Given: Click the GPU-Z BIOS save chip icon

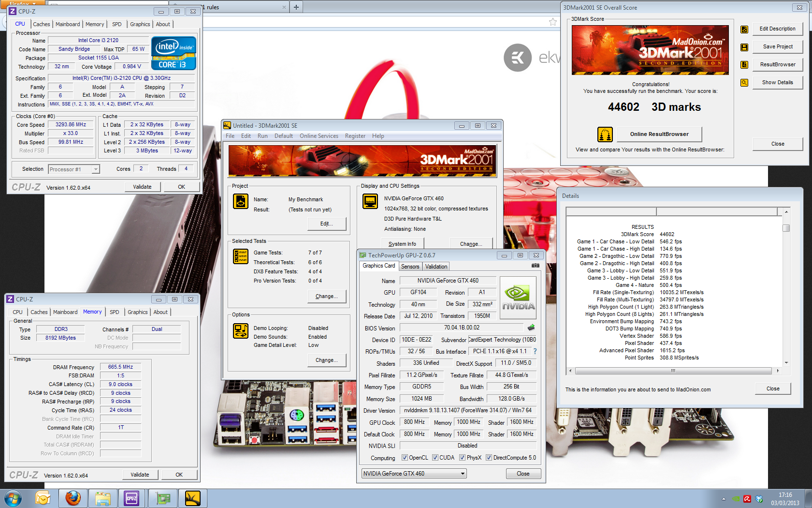Looking at the screenshot, I should 531,328.
